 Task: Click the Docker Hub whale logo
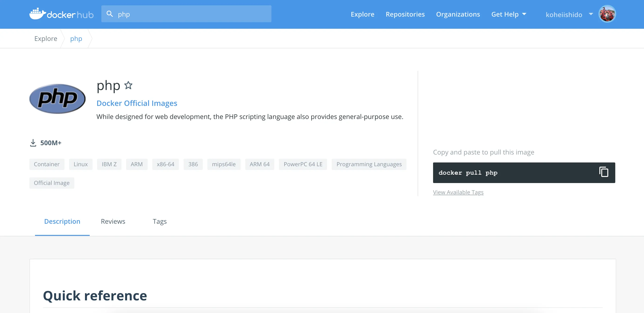point(61,14)
